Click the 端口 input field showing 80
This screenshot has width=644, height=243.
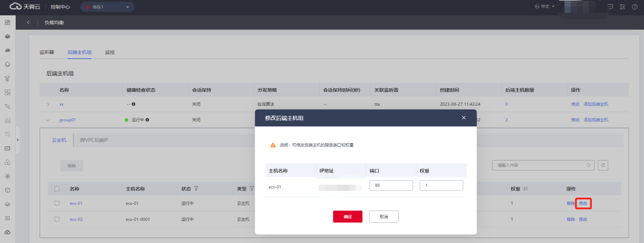click(x=391, y=186)
